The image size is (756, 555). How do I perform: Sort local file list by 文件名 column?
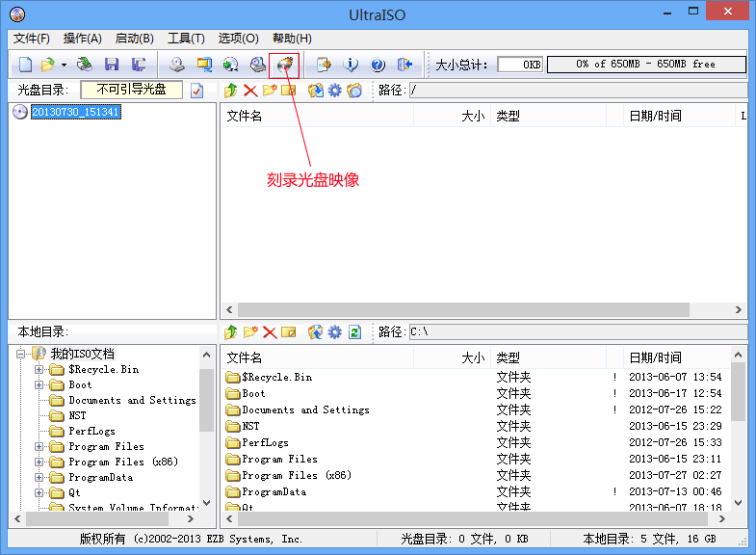317,357
